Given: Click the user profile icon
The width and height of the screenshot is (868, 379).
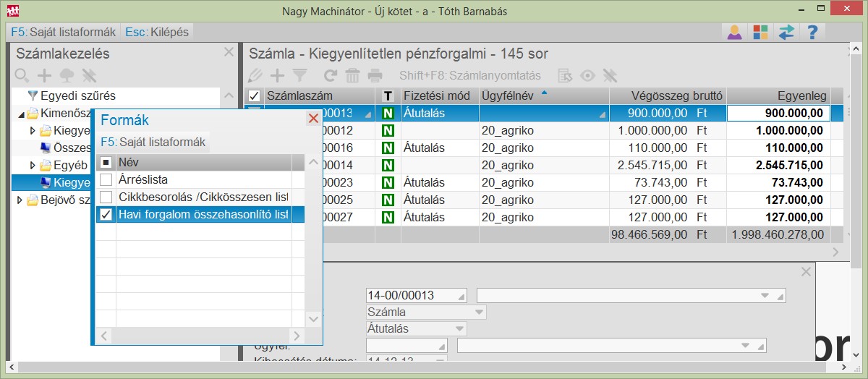Looking at the screenshot, I should click(x=734, y=33).
